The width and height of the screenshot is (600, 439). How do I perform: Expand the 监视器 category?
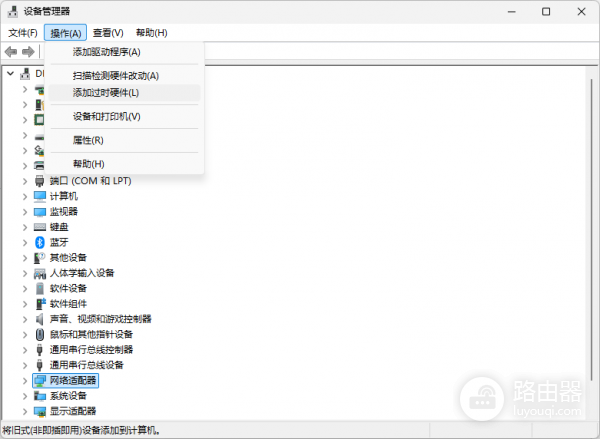click(x=25, y=212)
